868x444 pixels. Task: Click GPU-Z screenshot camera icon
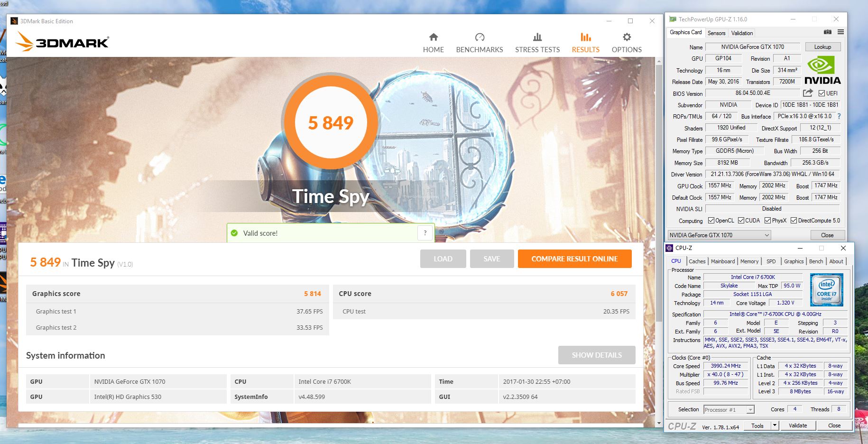(x=828, y=32)
